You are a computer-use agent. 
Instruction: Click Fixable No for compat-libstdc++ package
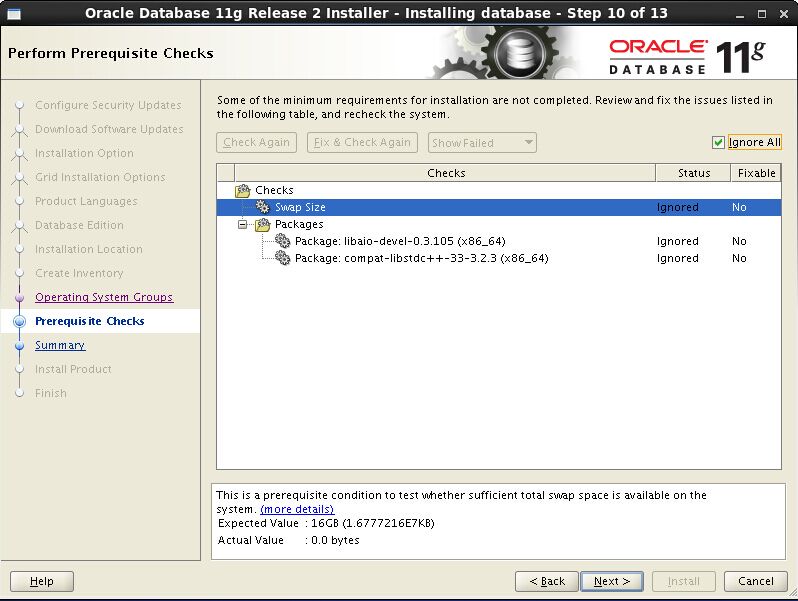(x=739, y=259)
